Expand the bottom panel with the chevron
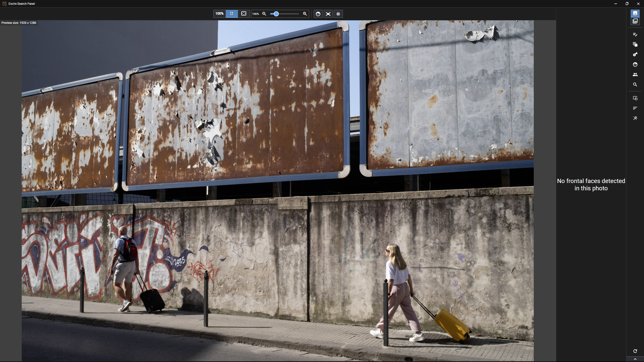Viewport: 644px width, 362px height. (635, 359)
